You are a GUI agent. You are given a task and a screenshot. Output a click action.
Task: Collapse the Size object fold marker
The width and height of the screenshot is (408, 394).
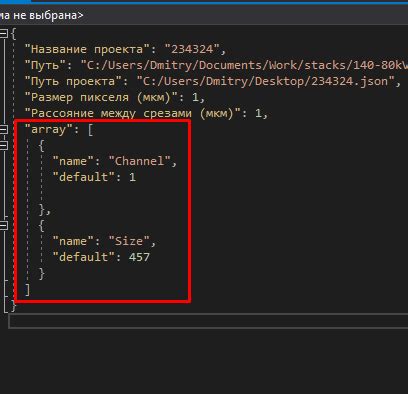click(3, 226)
